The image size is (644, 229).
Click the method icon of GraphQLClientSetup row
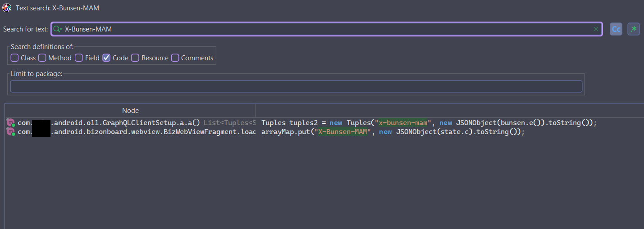[11, 123]
